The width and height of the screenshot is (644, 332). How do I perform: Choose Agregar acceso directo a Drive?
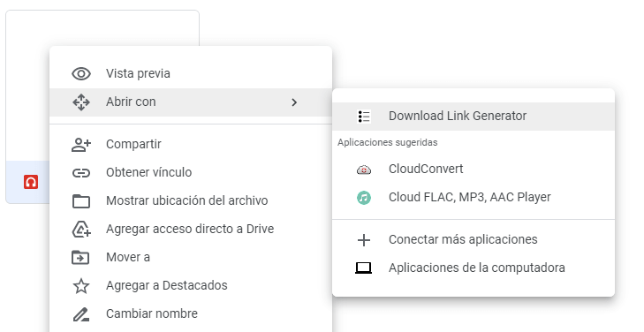[x=191, y=230]
